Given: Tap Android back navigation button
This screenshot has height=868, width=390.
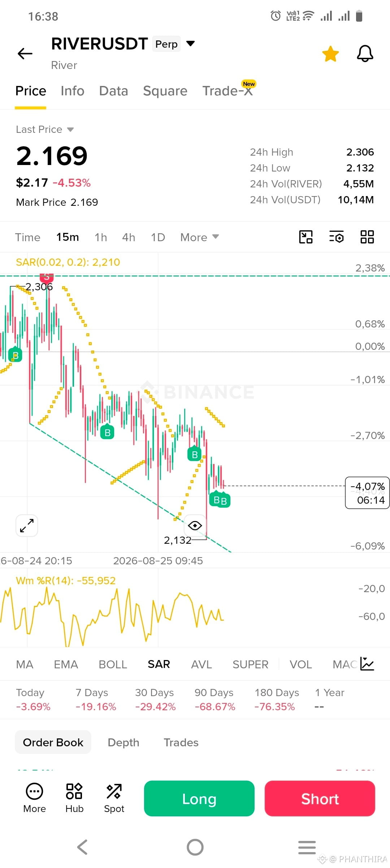Looking at the screenshot, I should point(83,847).
